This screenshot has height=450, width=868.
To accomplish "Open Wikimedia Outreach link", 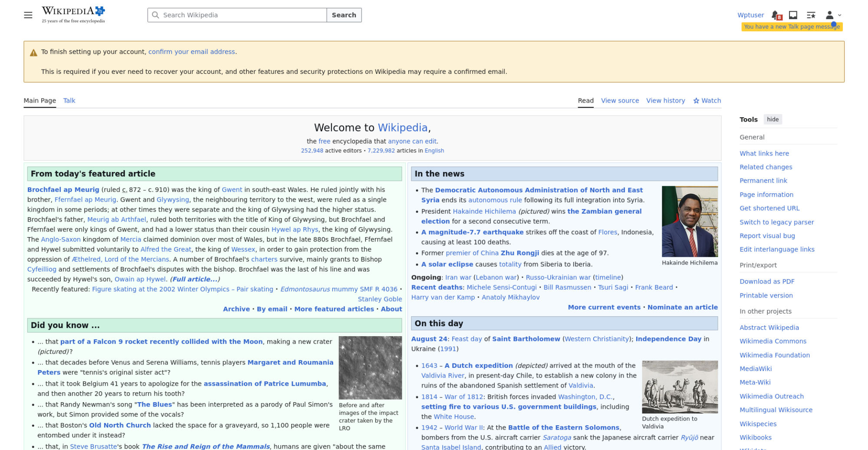I will [x=772, y=396].
